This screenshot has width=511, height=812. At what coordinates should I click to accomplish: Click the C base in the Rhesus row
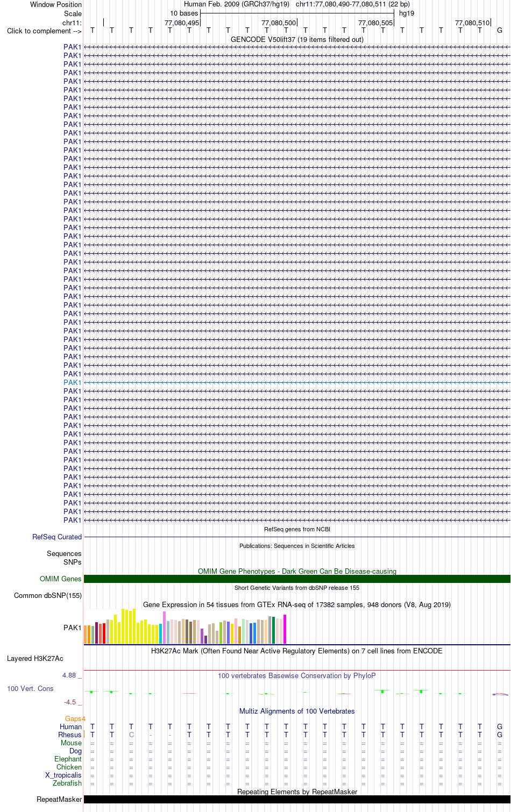(131, 735)
